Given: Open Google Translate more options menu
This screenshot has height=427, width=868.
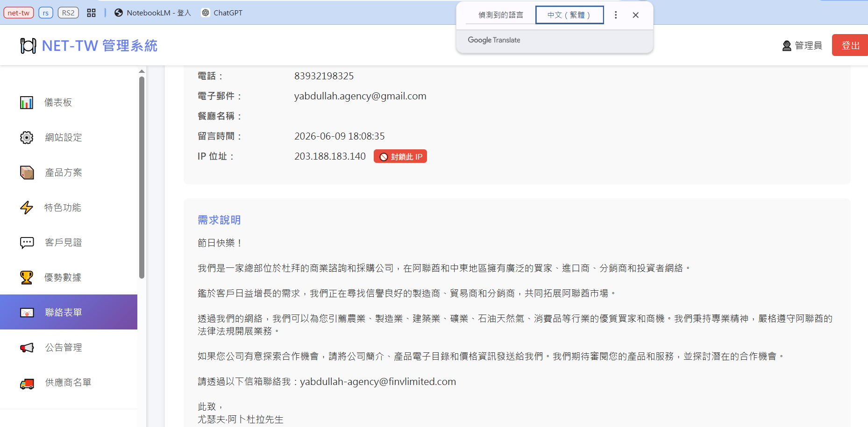Looking at the screenshot, I should [x=616, y=15].
